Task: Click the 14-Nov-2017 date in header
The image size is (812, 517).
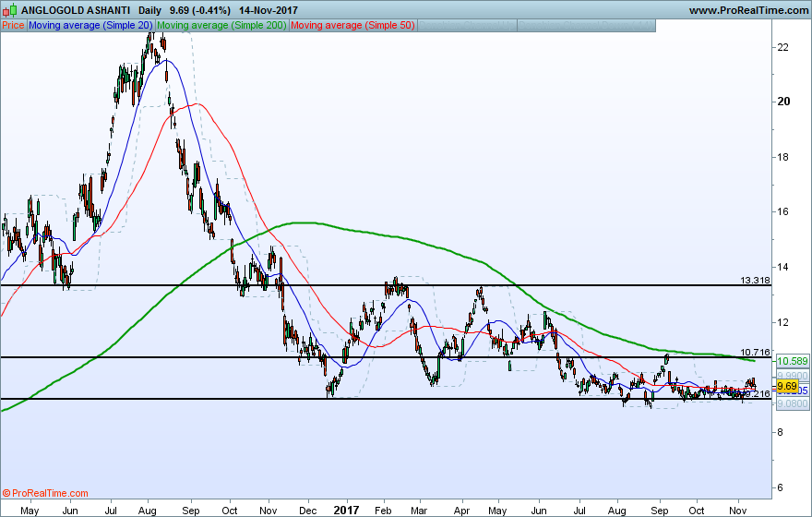Action: pyautogui.click(x=269, y=10)
